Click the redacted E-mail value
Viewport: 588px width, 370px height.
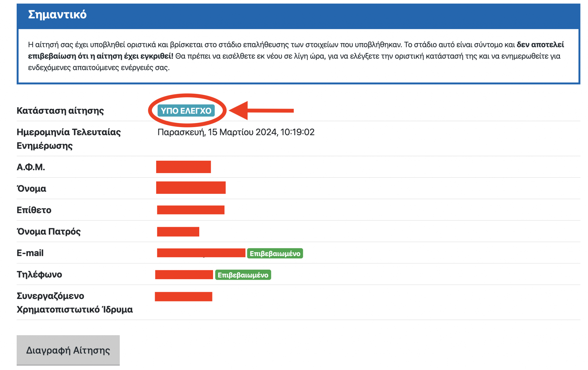pos(201,253)
